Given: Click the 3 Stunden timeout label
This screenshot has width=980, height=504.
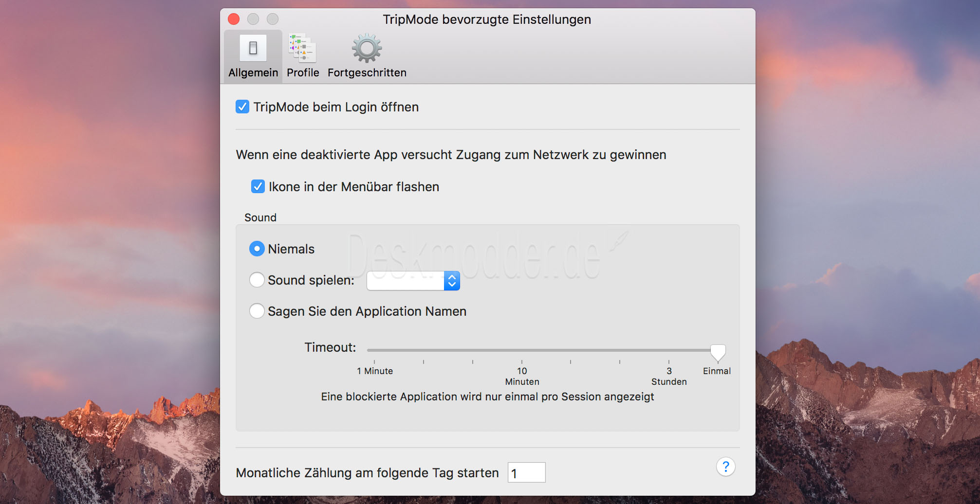Looking at the screenshot, I should click(x=669, y=376).
